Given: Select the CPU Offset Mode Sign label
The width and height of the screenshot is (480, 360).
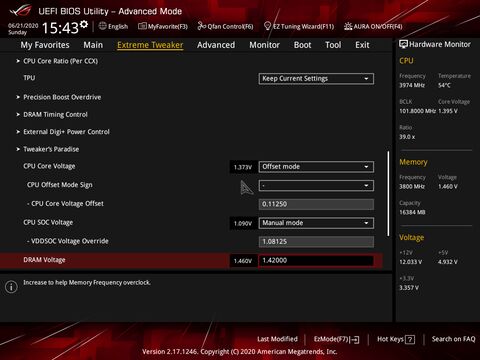Looking at the screenshot, I should click(x=60, y=185).
